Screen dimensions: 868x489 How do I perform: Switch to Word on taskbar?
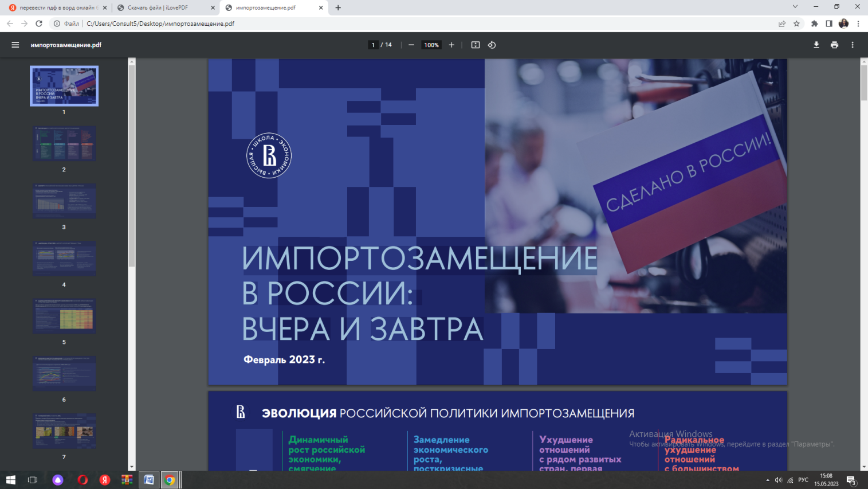click(x=149, y=480)
